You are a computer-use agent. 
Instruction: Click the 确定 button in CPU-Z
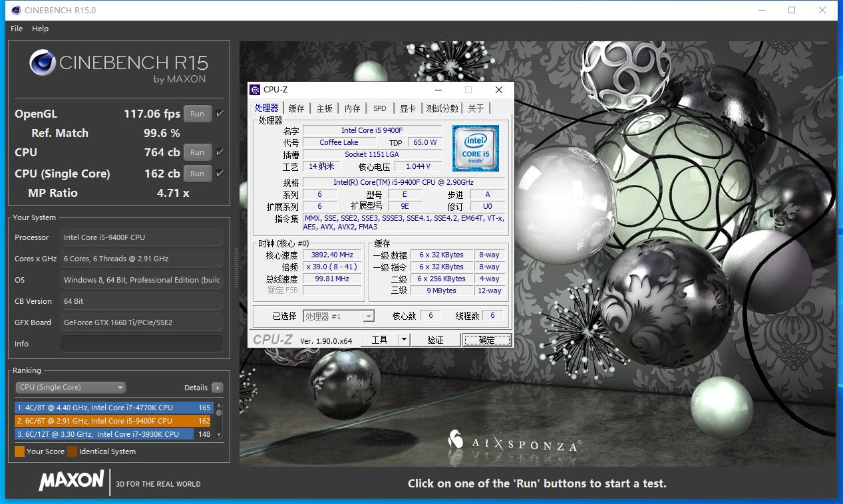pos(487,340)
